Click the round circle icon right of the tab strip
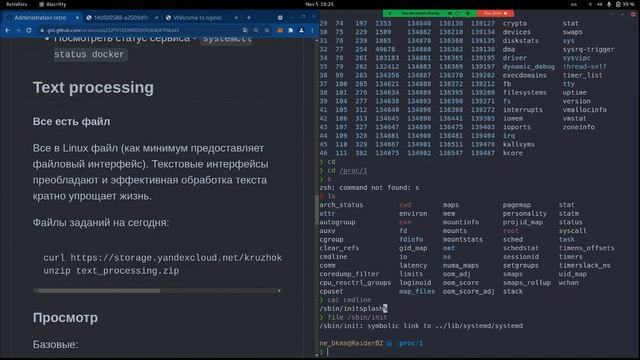This screenshot has height=360, width=640. coord(280,18)
